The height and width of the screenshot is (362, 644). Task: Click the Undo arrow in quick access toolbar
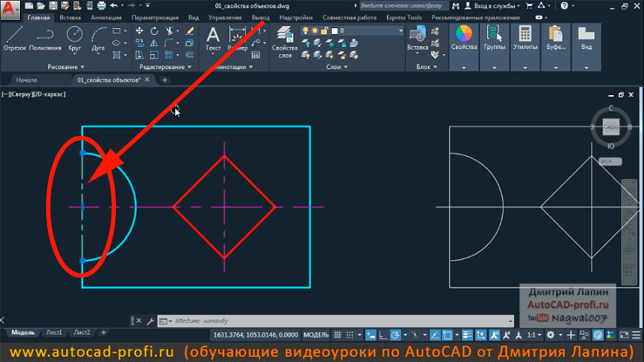pos(114,6)
